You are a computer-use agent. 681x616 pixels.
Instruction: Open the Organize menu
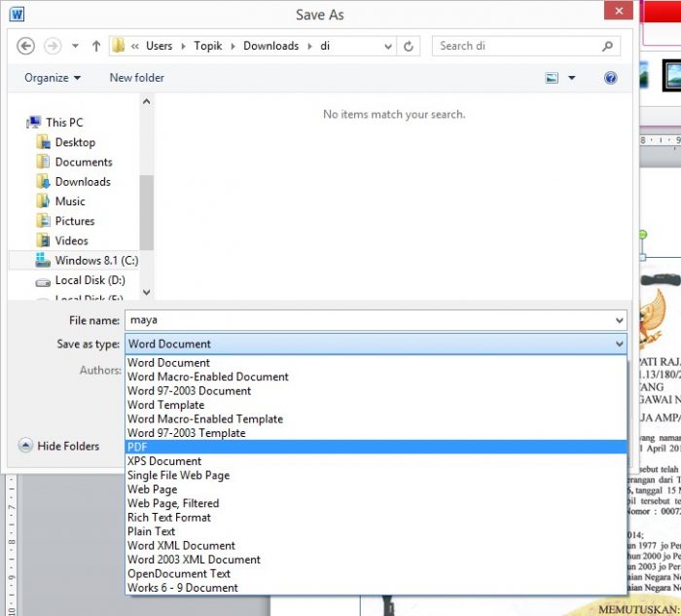[53, 78]
